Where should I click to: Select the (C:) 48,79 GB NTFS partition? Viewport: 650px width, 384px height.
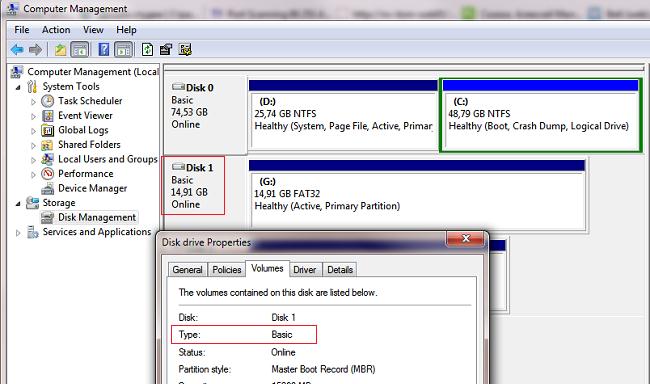click(541, 115)
